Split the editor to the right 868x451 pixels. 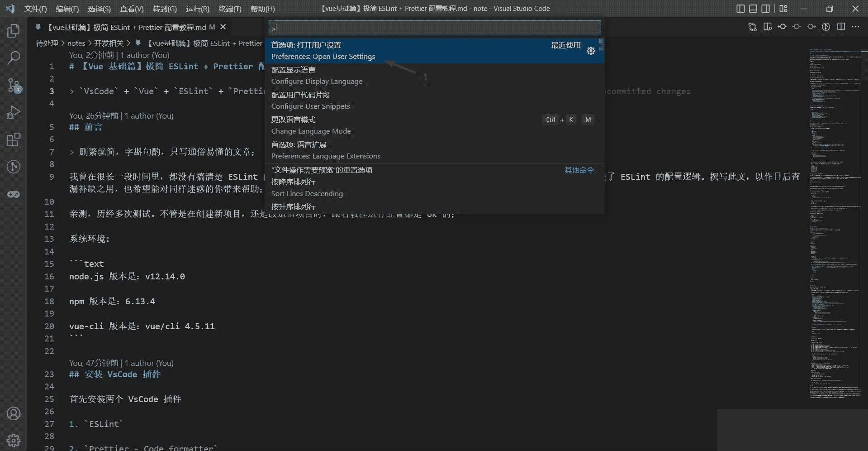tap(841, 27)
